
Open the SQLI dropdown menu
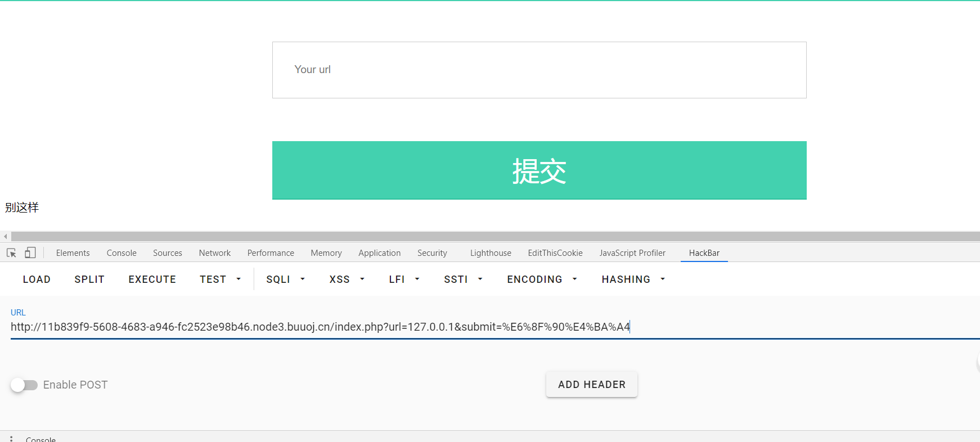point(286,279)
